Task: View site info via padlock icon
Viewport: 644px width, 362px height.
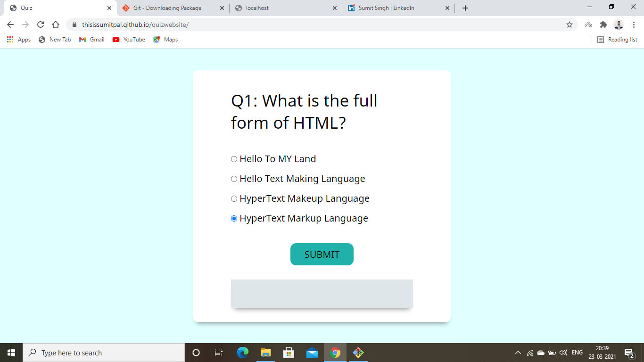Action: 74,25
